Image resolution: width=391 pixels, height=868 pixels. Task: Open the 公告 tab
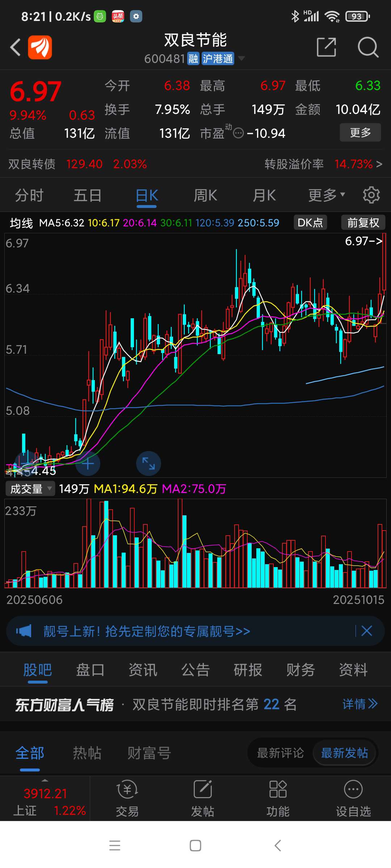pos(195,670)
